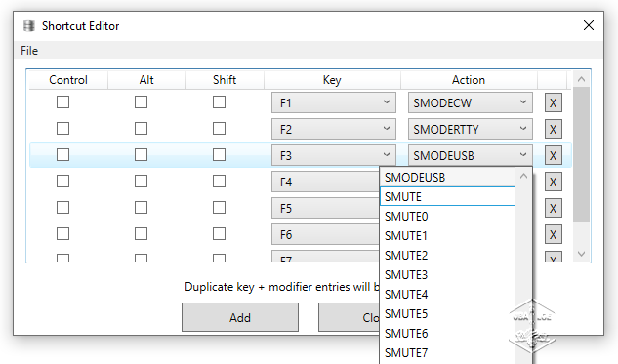This screenshot has height=364, width=618.
Task: Collapse the SMODEUSB action dropdown
Action: (x=471, y=155)
